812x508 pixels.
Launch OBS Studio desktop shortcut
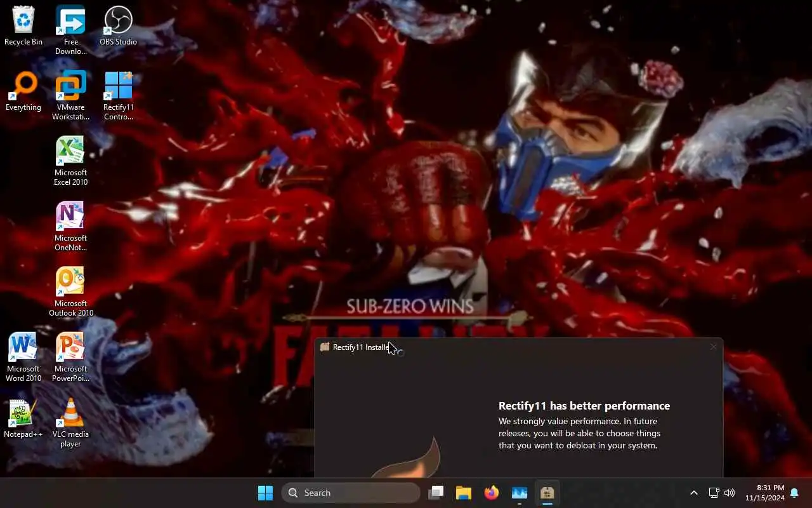(118, 26)
